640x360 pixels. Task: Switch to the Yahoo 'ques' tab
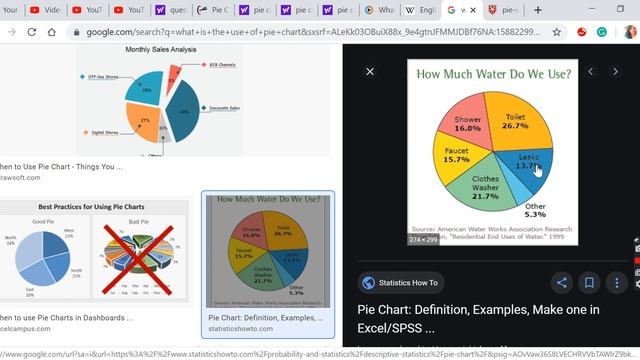(x=171, y=10)
